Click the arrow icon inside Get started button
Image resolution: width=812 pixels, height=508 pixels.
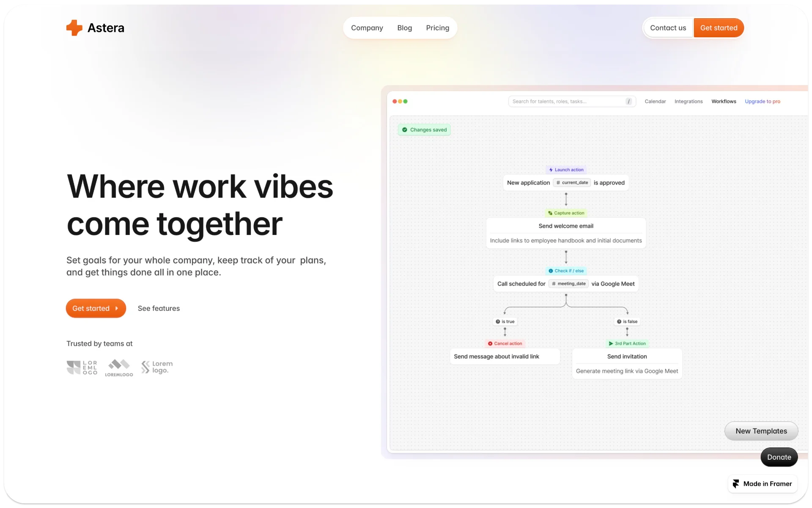(116, 308)
